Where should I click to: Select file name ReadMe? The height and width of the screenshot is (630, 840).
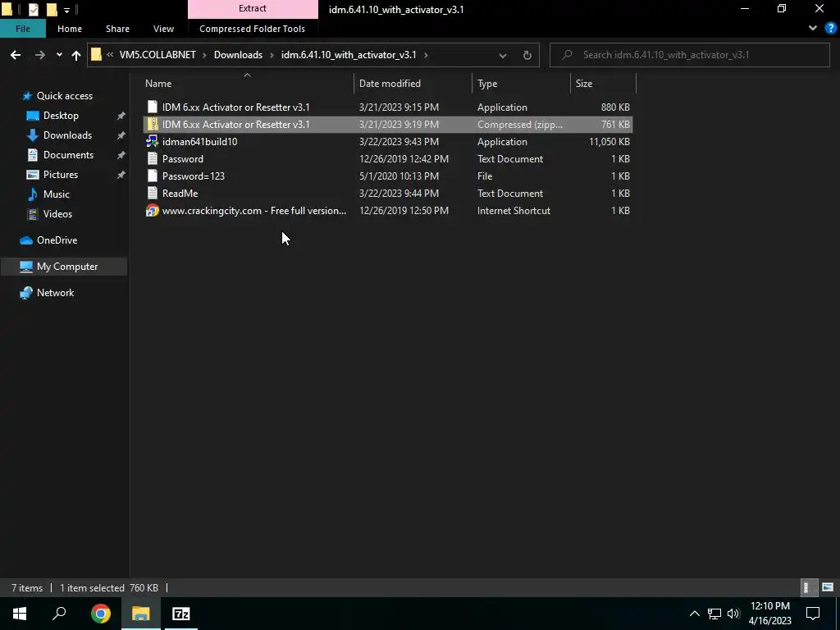coord(180,193)
